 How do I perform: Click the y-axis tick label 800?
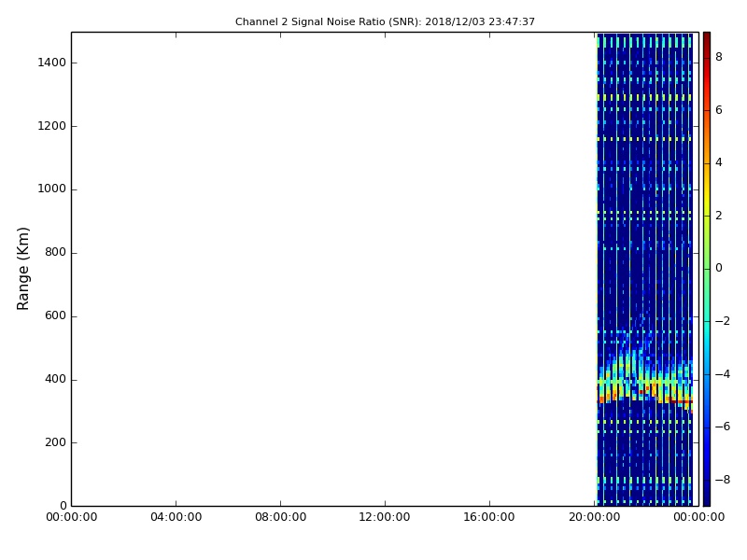click(55, 252)
